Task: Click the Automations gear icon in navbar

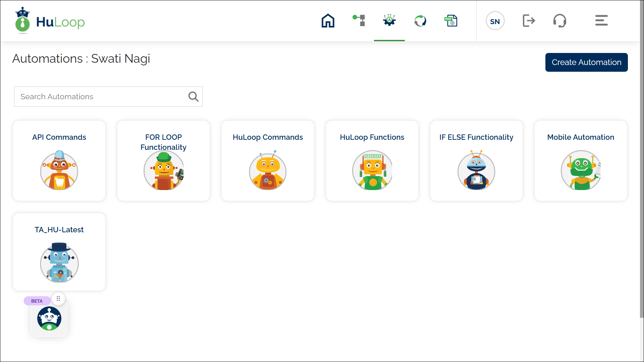Action: (389, 20)
